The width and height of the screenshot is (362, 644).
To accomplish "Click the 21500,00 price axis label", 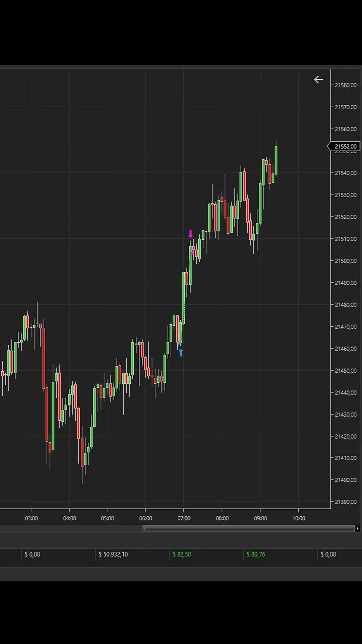I will [x=346, y=261].
